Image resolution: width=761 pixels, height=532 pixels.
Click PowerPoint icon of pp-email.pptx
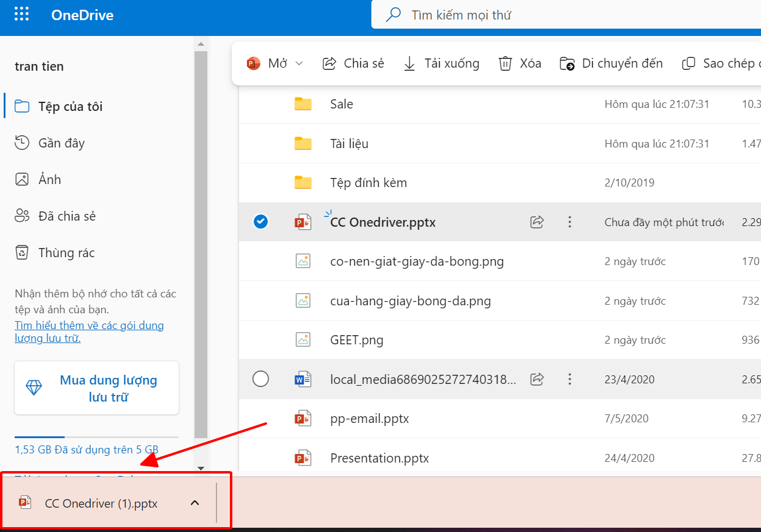303,419
